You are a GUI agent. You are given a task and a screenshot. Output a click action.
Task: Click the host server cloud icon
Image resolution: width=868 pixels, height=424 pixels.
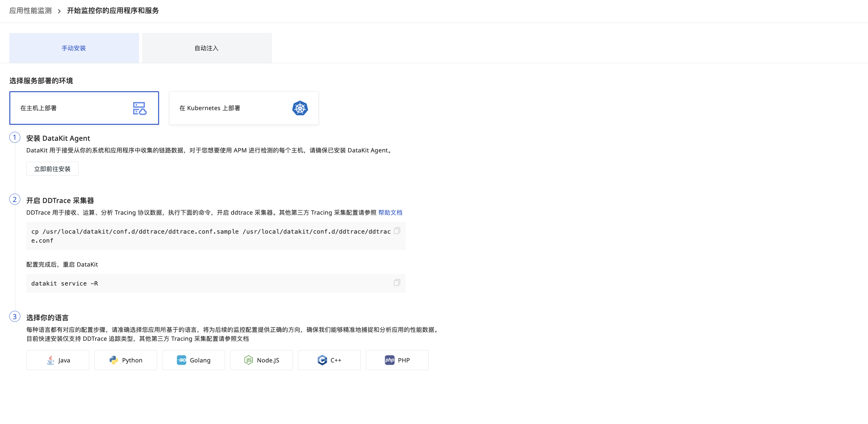click(x=139, y=108)
